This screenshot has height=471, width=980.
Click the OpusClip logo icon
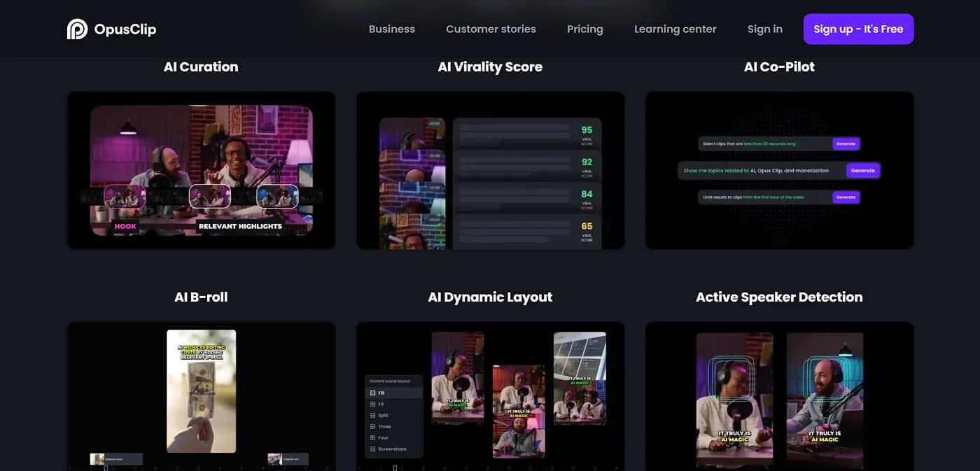pyautogui.click(x=77, y=29)
